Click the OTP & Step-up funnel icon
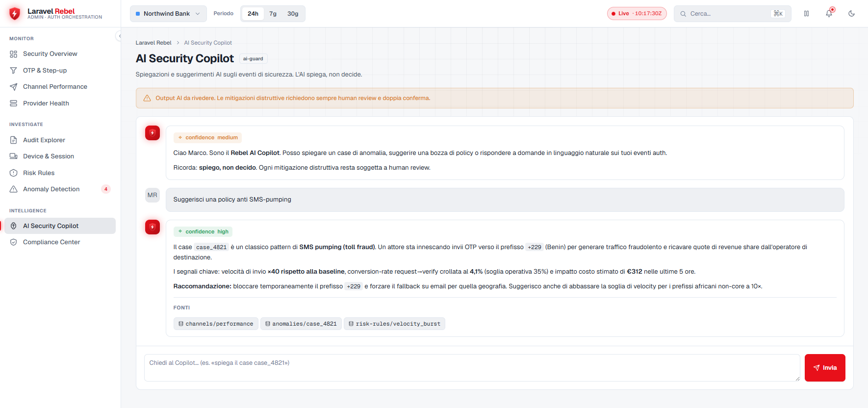The height and width of the screenshot is (408, 868). 14,71
